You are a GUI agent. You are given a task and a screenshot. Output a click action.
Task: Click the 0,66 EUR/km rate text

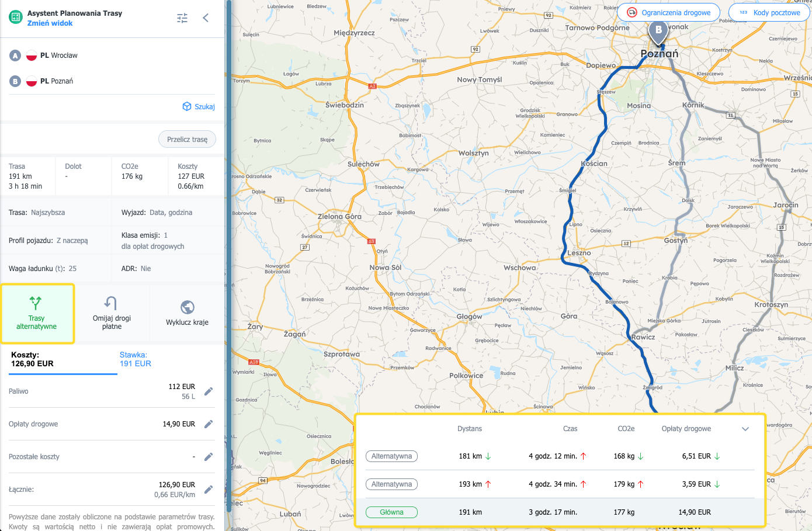[175, 495]
